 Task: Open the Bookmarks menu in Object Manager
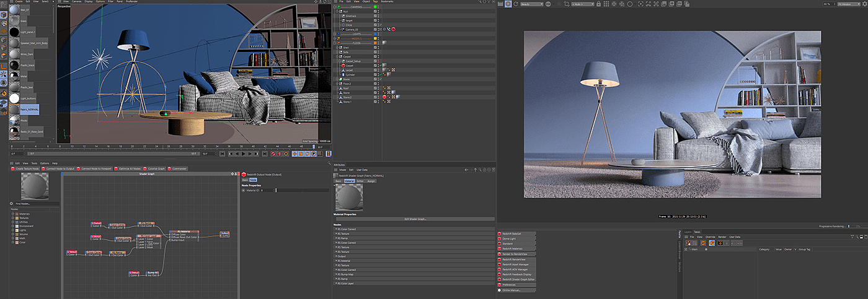coord(387,2)
